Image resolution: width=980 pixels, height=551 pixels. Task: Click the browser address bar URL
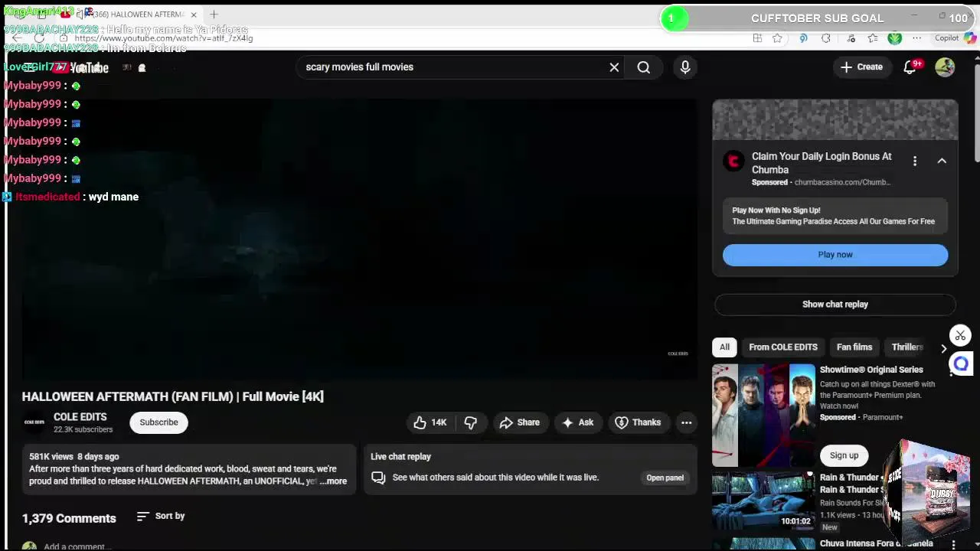163,37
